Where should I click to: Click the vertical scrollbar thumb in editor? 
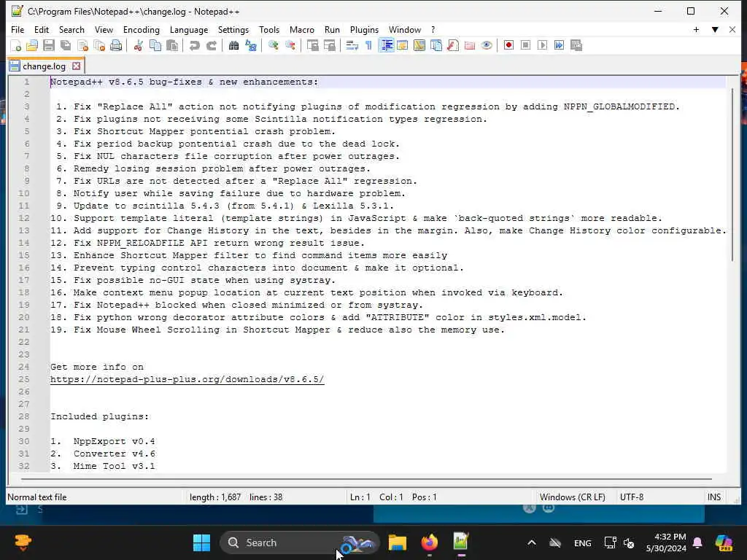(732, 174)
